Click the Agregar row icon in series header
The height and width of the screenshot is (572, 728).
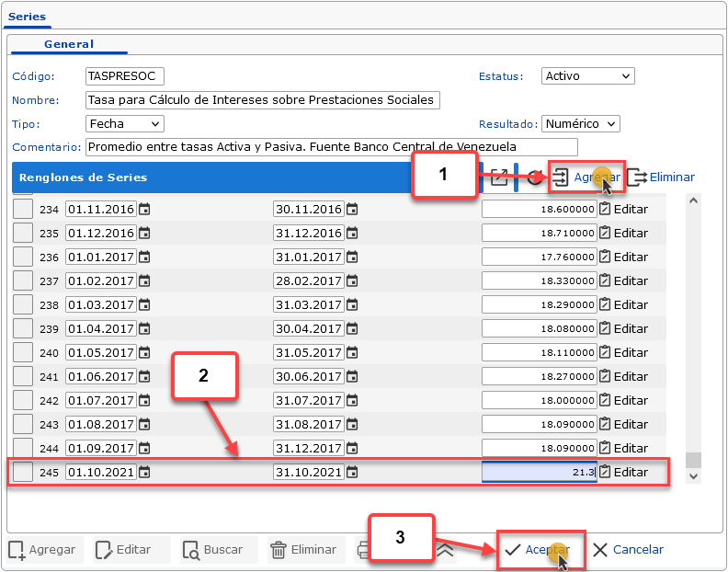pyautogui.click(x=561, y=177)
